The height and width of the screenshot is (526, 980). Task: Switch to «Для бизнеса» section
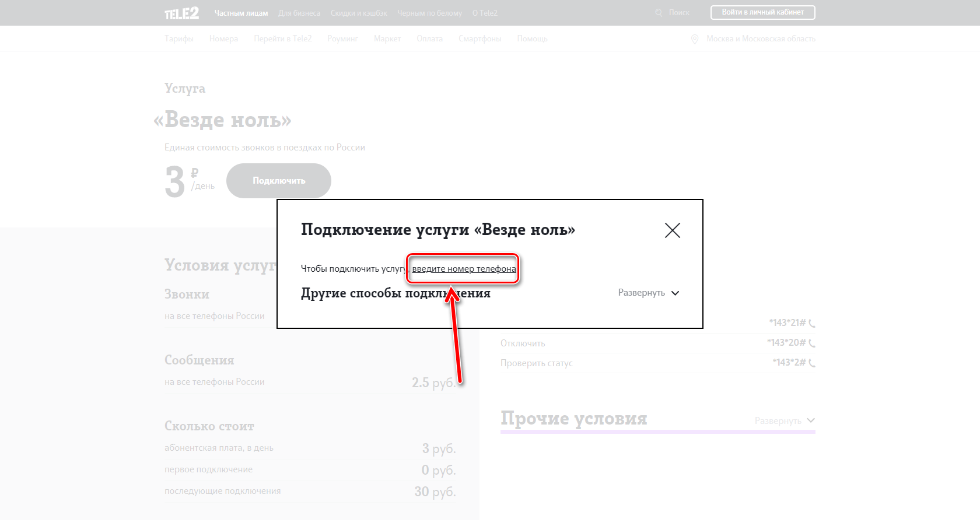point(299,13)
